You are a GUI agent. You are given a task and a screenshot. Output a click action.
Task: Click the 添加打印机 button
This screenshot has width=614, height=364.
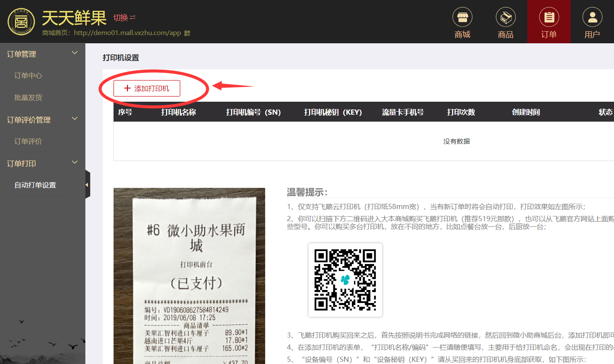pyautogui.click(x=146, y=88)
